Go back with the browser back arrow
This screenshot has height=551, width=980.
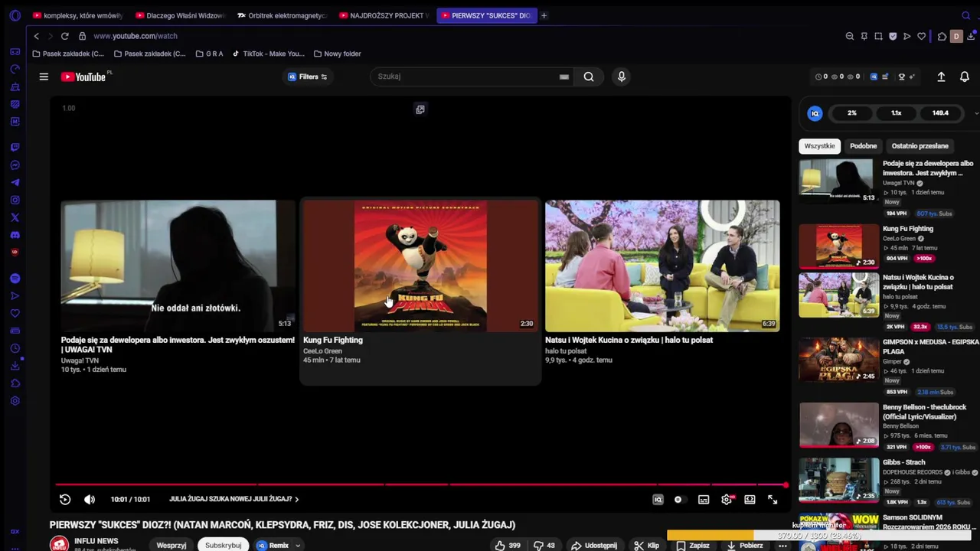pyautogui.click(x=36, y=36)
